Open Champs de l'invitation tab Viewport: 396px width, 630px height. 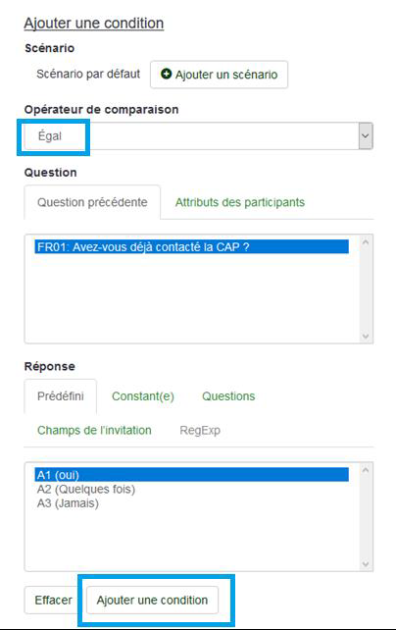(x=94, y=430)
